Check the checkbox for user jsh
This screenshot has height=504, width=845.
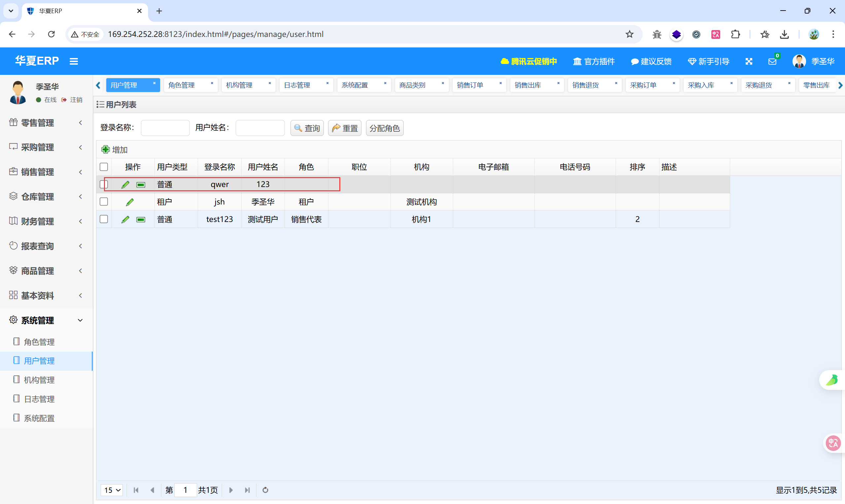click(x=104, y=202)
